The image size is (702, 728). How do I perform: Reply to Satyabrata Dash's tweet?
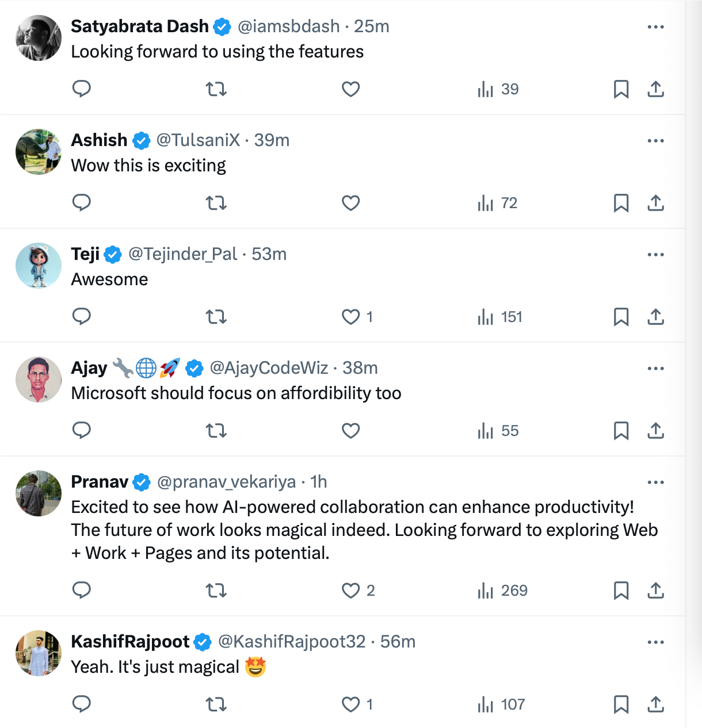click(x=82, y=89)
